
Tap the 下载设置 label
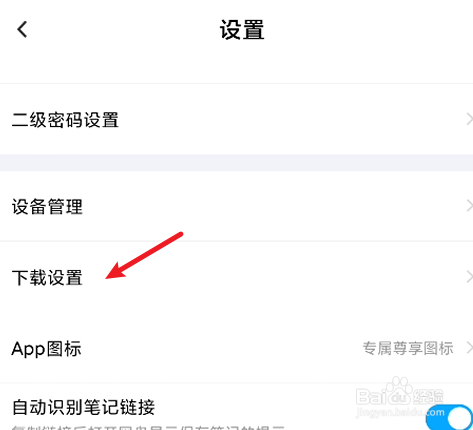47,277
